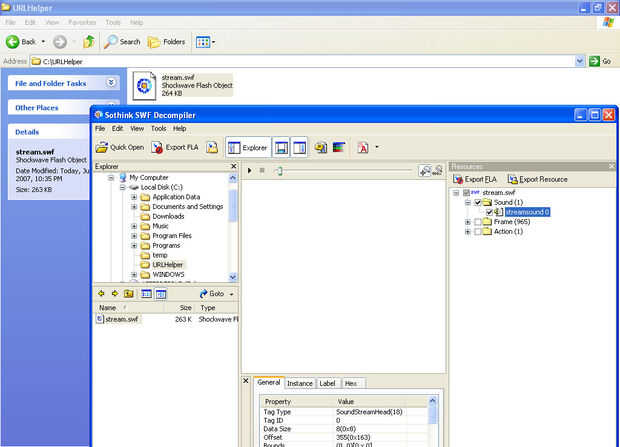The image size is (620, 447).
Task: Switch to the Hex tab
Action: pos(351,383)
